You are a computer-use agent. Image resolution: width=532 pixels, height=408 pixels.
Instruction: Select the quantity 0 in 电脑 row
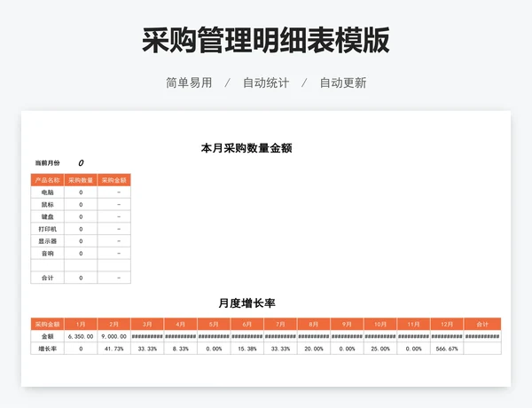click(x=81, y=192)
